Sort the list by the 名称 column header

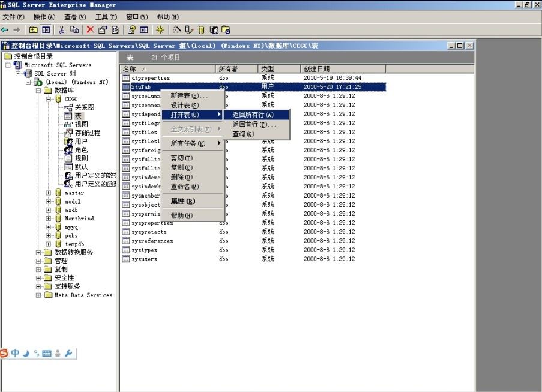pos(168,69)
